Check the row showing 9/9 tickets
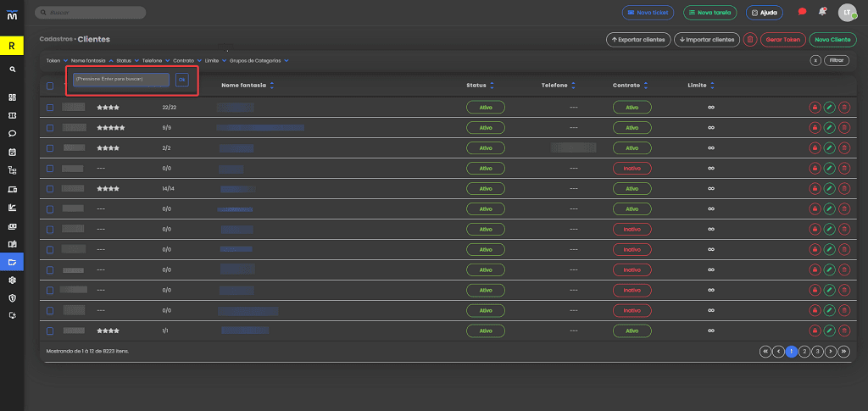 pyautogui.click(x=50, y=128)
